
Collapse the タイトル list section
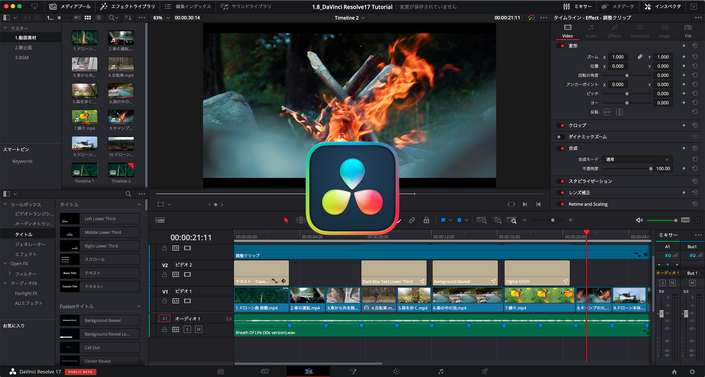tap(138, 205)
